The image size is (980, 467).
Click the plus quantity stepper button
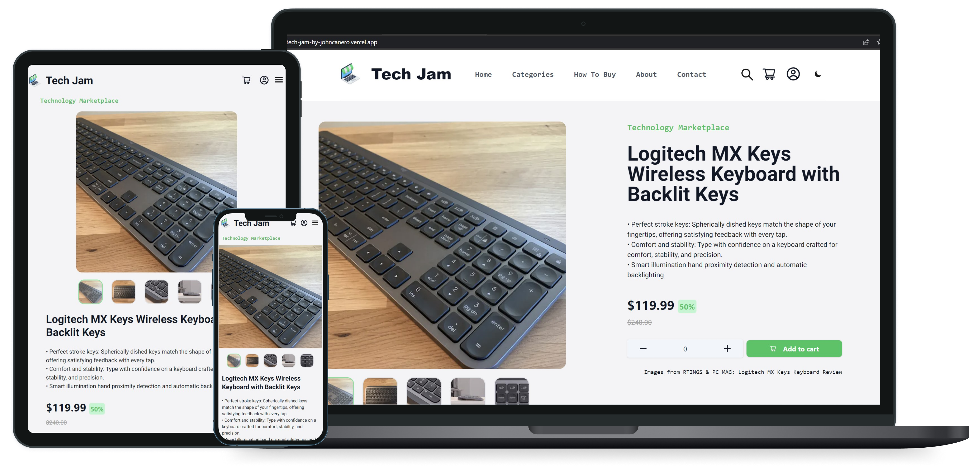coord(727,348)
